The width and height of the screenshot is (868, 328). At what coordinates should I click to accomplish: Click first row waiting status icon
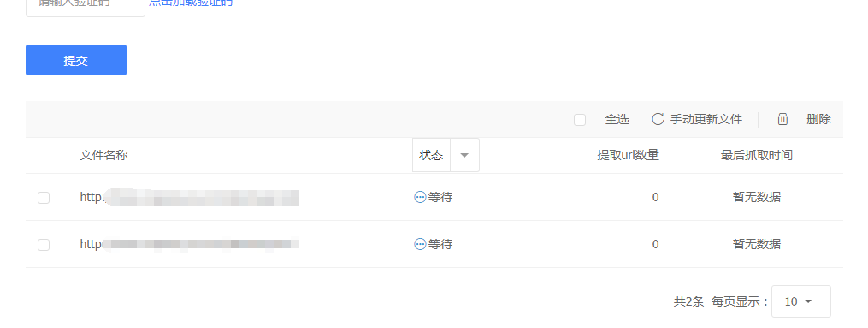420,197
